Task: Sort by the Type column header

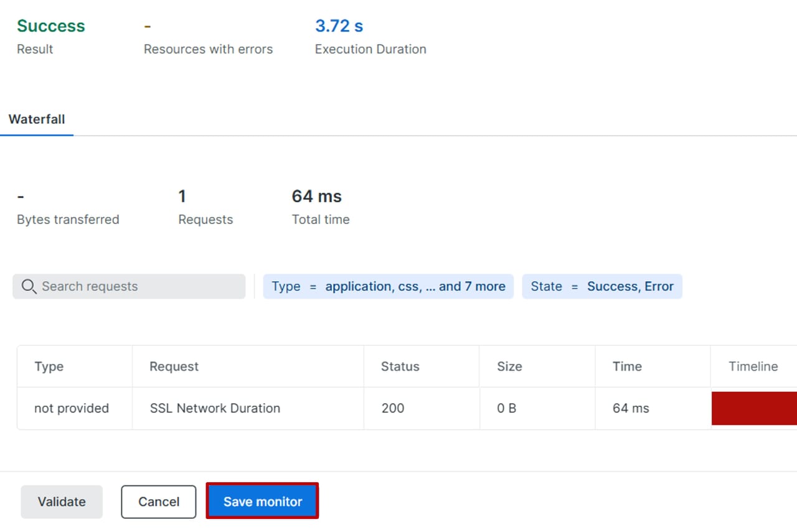Action: point(49,366)
